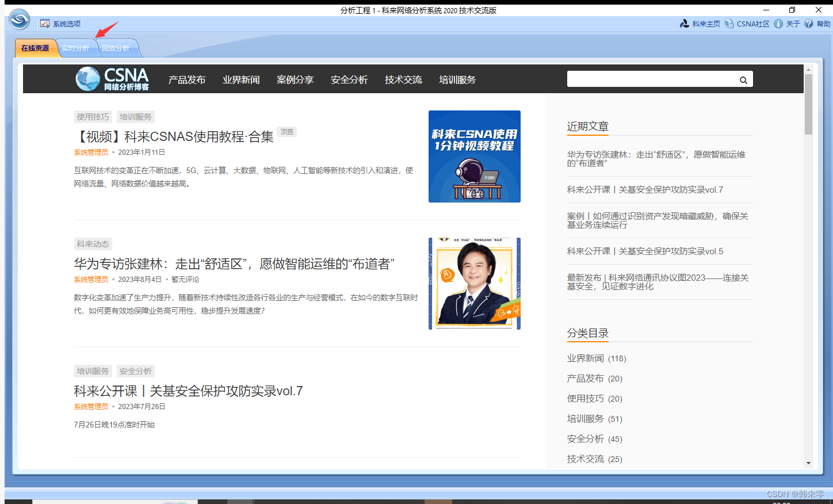Open the 技术交流 nav menu
833x504 pixels.
click(x=403, y=80)
